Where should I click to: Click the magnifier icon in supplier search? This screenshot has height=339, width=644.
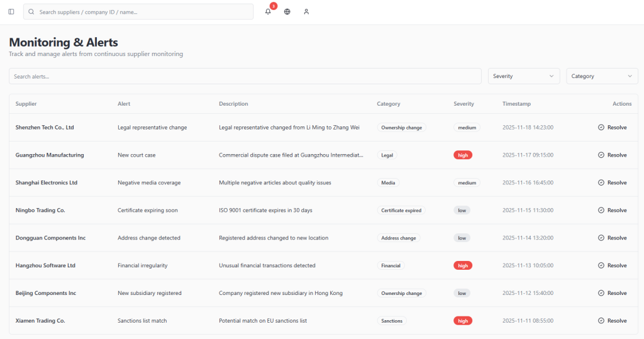[x=31, y=11]
